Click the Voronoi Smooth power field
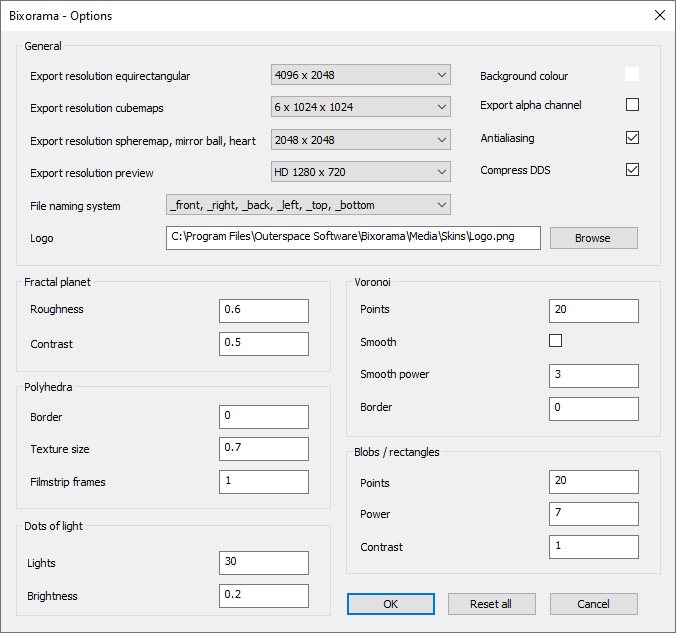676x633 pixels. (593, 375)
